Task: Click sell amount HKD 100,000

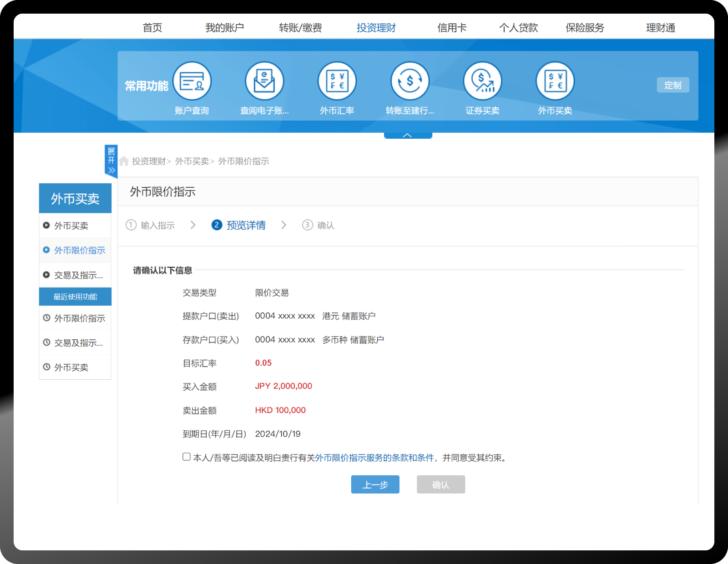Action: pyautogui.click(x=280, y=410)
